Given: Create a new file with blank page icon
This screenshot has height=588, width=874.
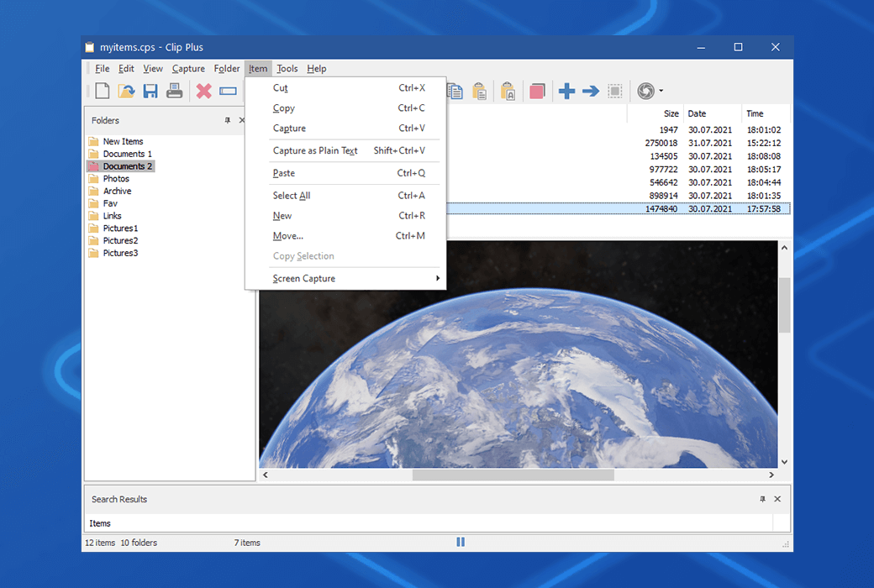Looking at the screenshot, I should tap(103, 91).
